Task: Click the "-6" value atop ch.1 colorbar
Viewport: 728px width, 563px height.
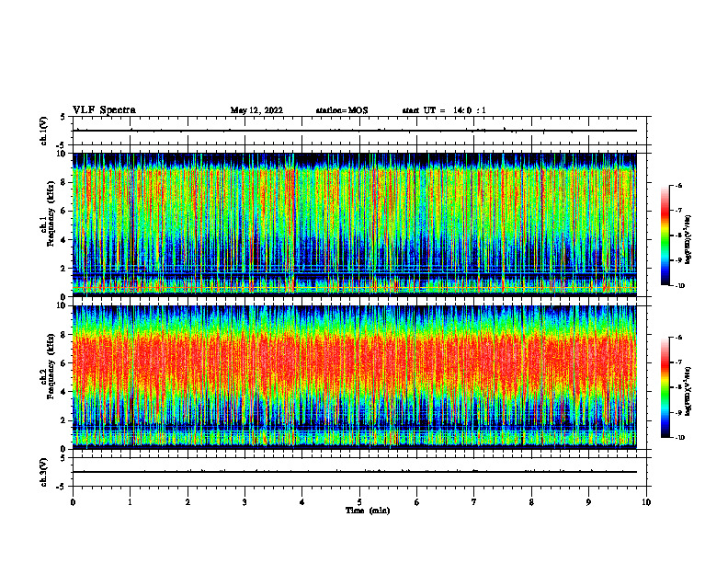Action: [x=678, y=186]
